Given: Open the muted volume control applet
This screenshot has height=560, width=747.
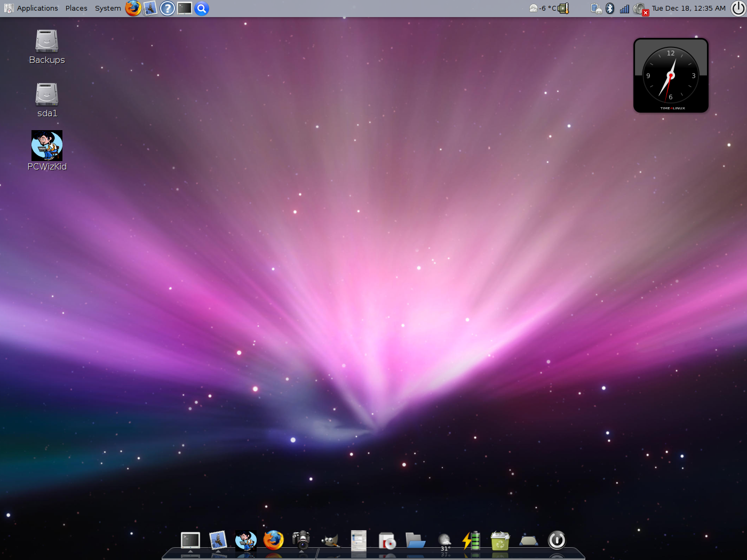Looking at the screenshot, I should tap(640, 9).
